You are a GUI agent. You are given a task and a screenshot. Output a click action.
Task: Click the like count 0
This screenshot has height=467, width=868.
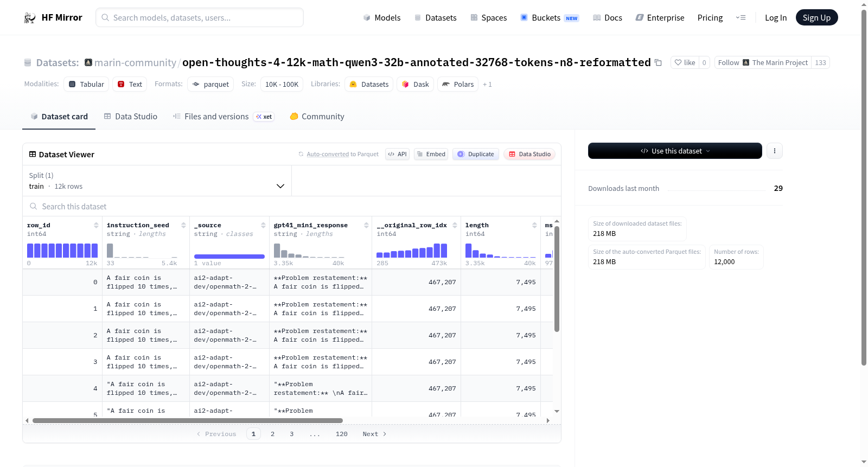pos(704,62)
